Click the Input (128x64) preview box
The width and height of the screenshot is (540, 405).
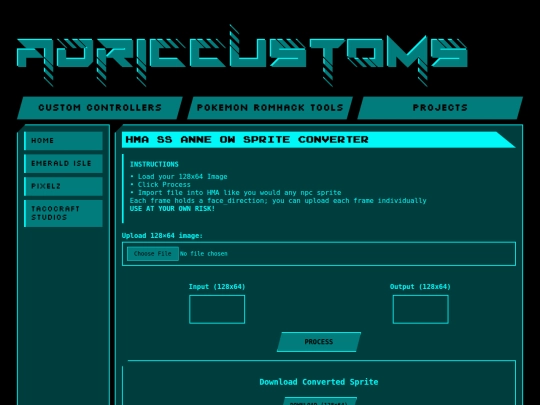click(x=217, y=309)
